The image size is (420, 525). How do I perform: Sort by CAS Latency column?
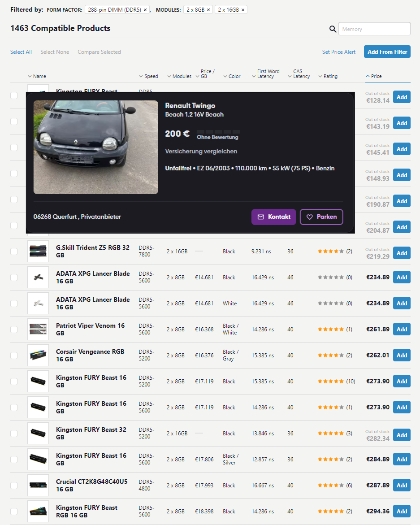299,74
